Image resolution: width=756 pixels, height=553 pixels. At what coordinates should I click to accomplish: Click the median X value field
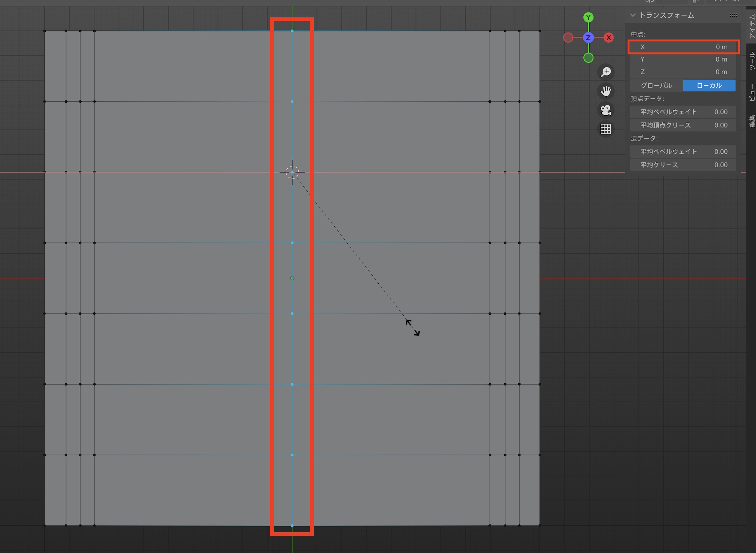(x=683, y=47)
